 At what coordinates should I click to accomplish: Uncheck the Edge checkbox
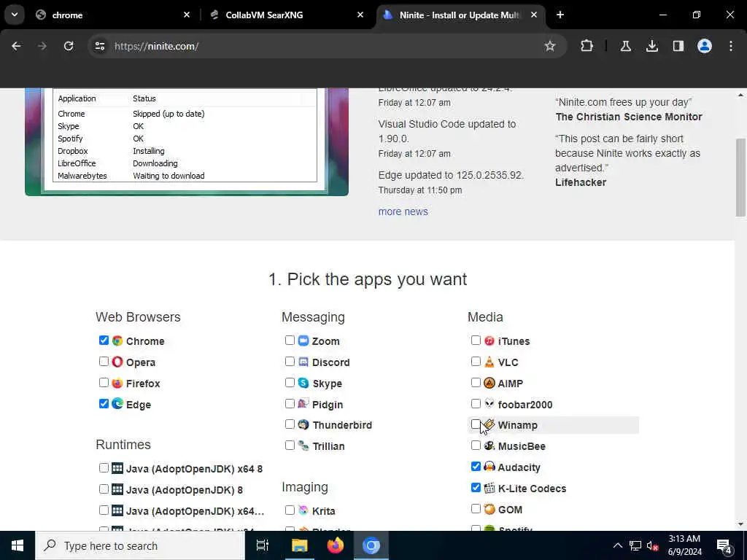(x=104, y=403)
